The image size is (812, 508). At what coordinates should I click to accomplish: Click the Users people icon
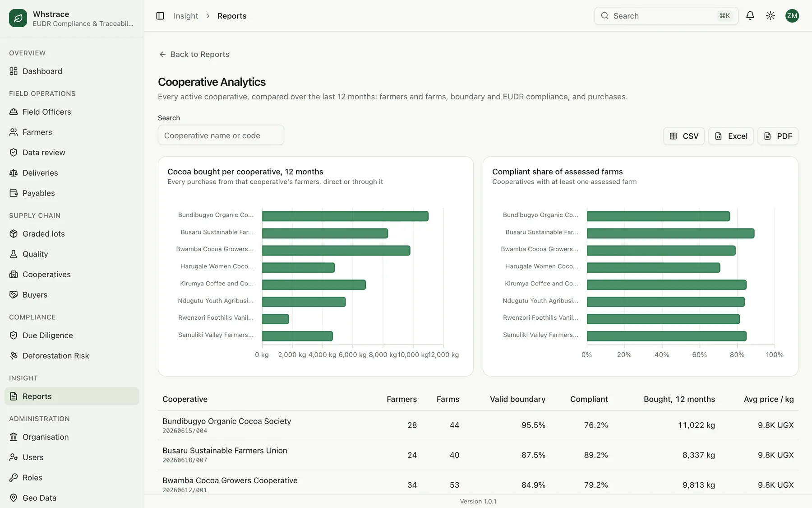14,457
